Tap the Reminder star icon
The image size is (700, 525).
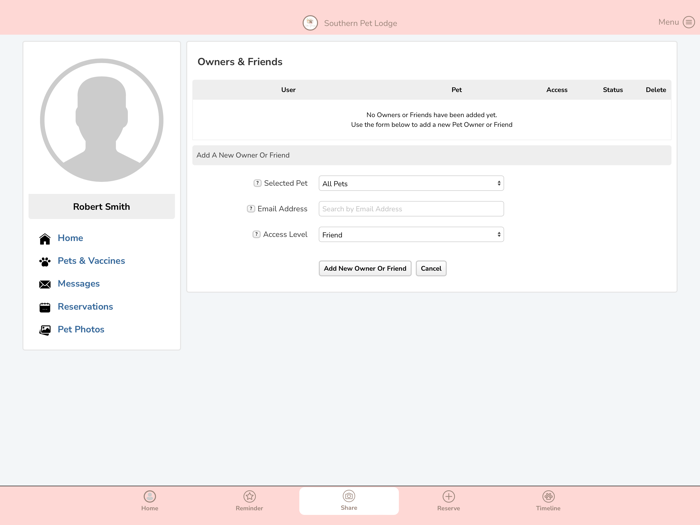(x=250, y=496)
